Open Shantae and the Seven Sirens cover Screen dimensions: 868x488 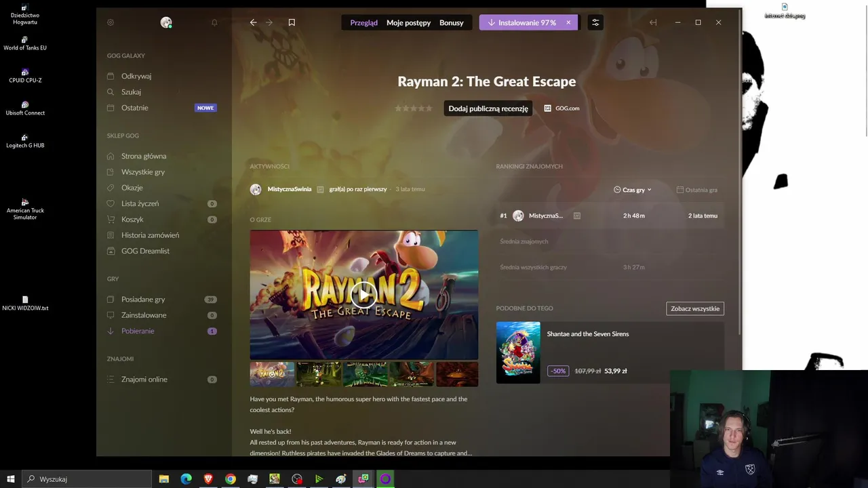[x=518, y=352]
